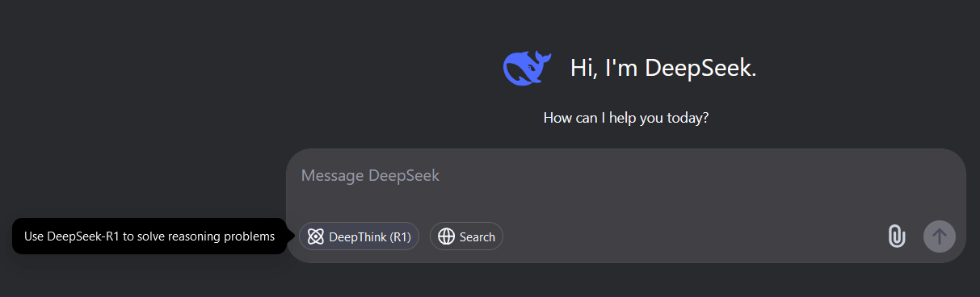The width and height of the screenshot is (980, 297).
Task: Toggle the web Search option
Action: coord(466,236)
